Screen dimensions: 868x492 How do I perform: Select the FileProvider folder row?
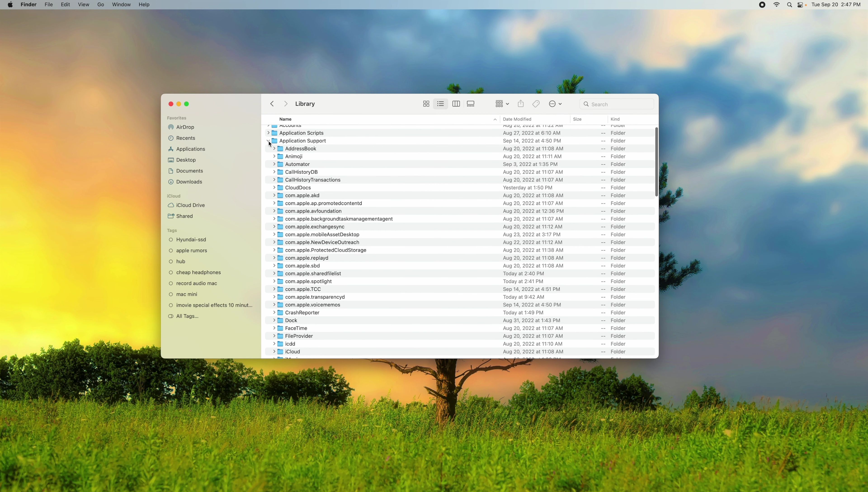pyautogui.click(x=460, y=336)
